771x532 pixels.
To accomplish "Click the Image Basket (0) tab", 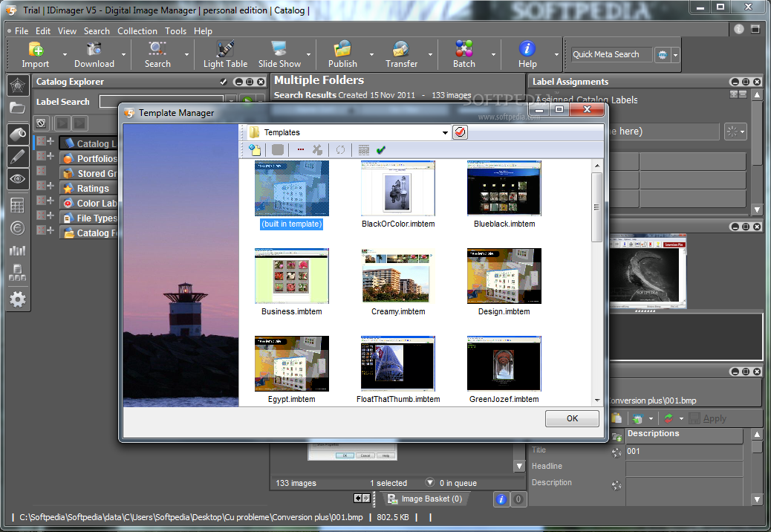I will (426, 499).
